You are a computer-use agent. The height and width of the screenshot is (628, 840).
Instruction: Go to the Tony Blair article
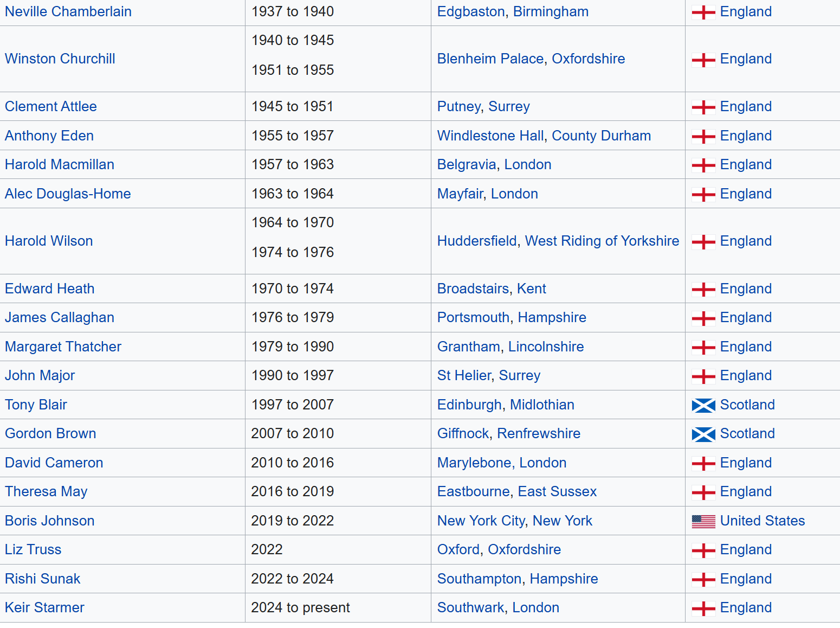tap(36, 405)
